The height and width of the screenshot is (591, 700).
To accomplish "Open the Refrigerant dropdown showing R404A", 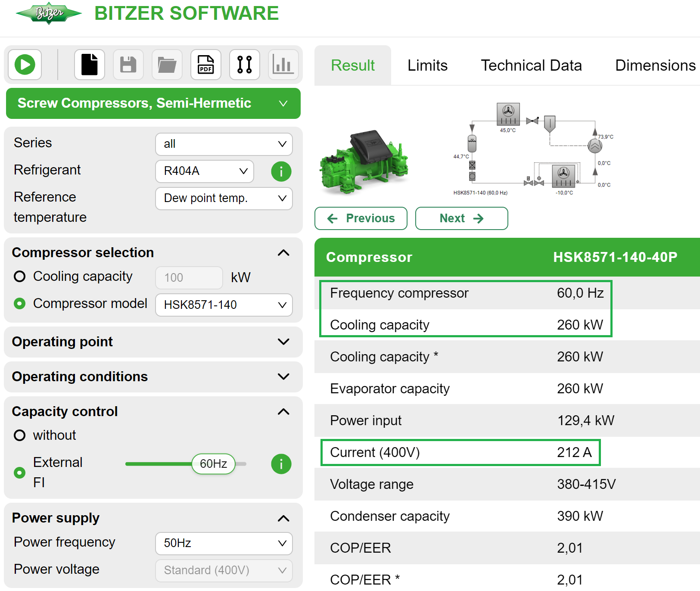I will click(204, 171).
